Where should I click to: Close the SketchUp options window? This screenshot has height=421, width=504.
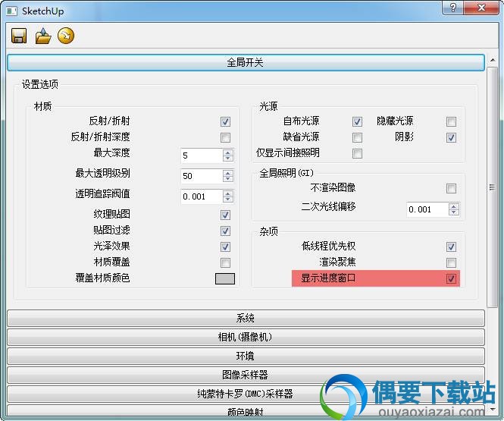pos(481,8)
